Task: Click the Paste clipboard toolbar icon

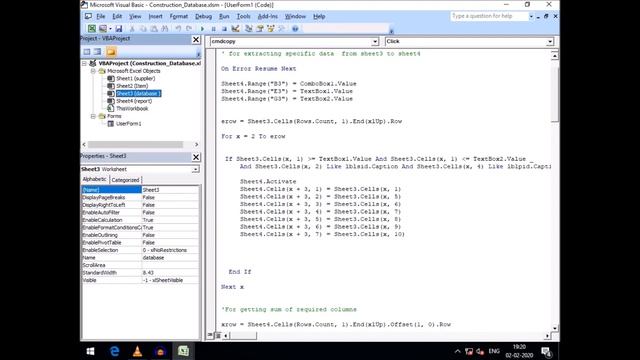Action: [x=154, y=29]
